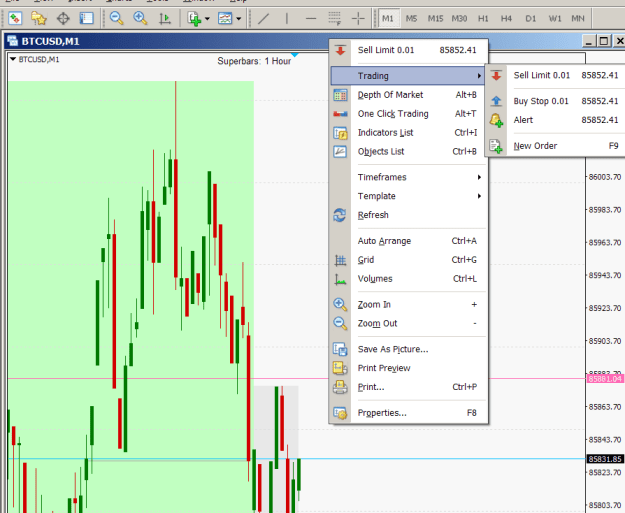Click the chart shift toolbar icon
Screen dimensions: 625x513
165,18
